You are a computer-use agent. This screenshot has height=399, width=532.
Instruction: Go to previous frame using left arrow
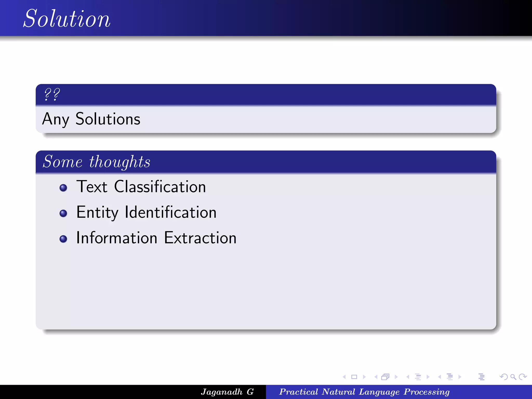pyautogui.click(x=376, y=377)
